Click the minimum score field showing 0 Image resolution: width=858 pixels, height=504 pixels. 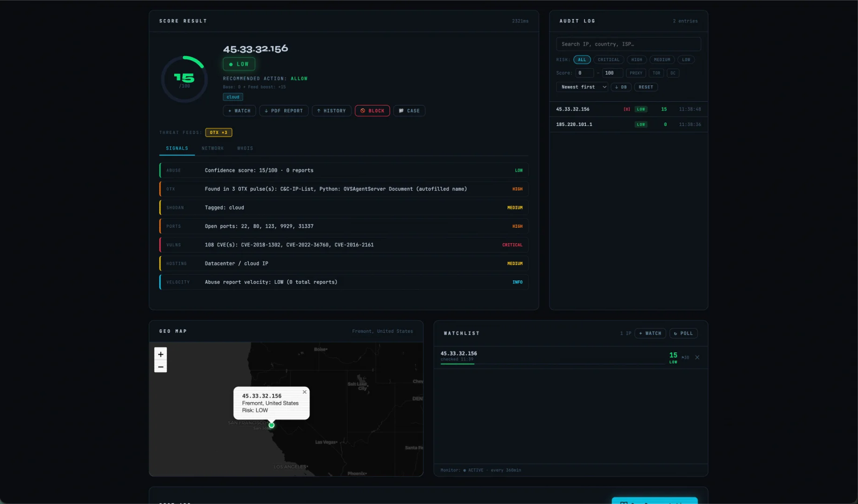tap(584, 73)
